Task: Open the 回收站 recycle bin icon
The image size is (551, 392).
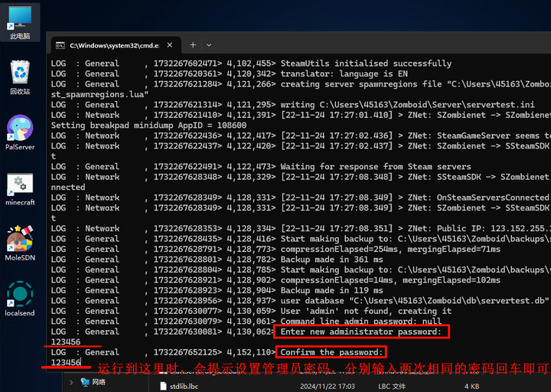Action: point(20,77)
